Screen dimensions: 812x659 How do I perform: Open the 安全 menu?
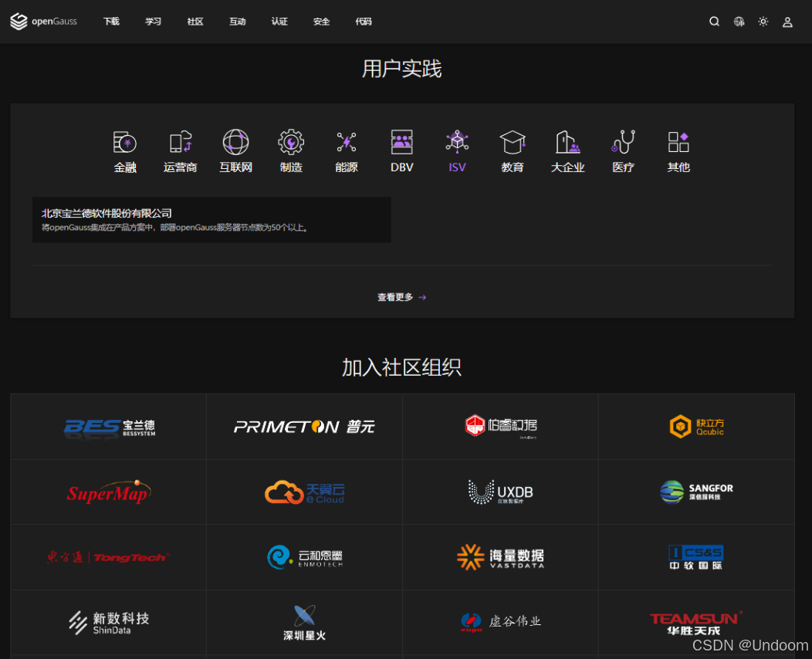pyautogui.click(x=322, y=22)
